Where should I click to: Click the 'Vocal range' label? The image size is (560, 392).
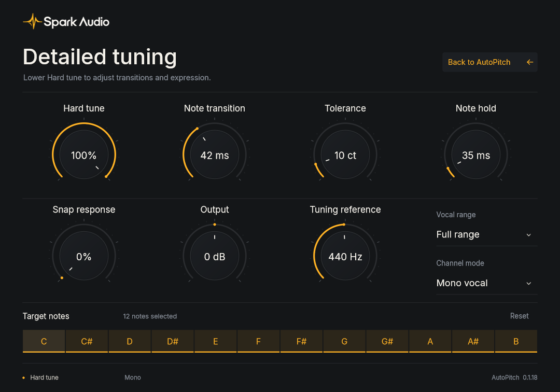[x=456, y=215]
